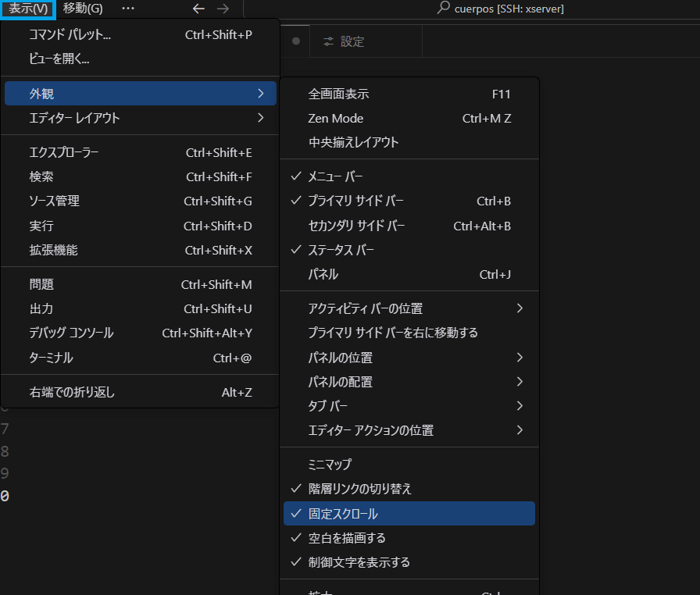Expand the エディター レイアウト submenu
700x595 pixels.
(x=140, y=118)
